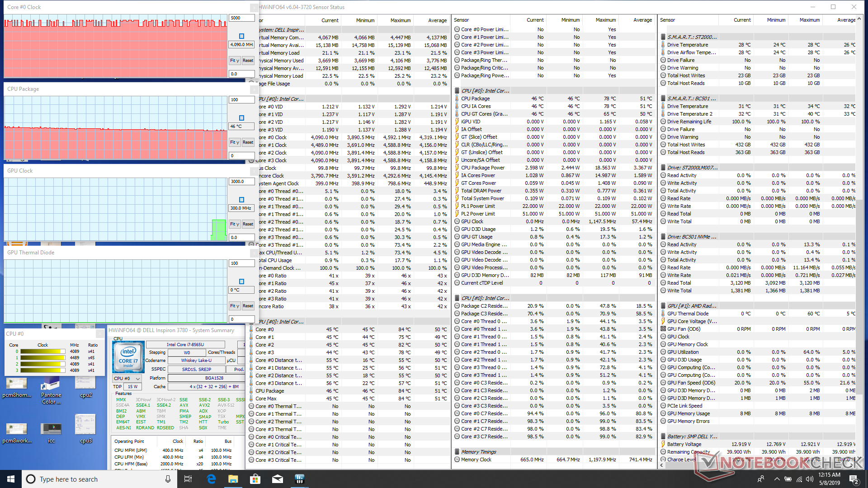
Task: Click the Maximum column header in left pane
Action: click(x=400, y=20)
